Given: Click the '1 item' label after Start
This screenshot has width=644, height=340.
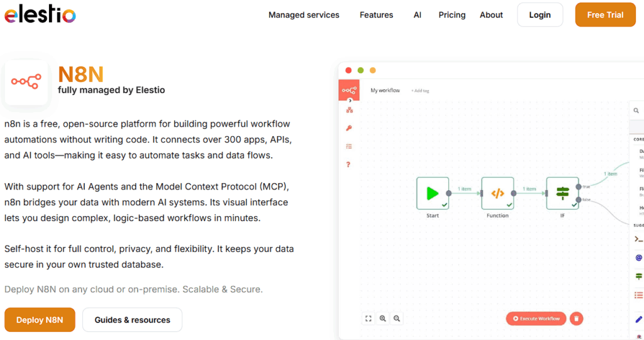Looking at the screenshot, I should click(465, 189).
